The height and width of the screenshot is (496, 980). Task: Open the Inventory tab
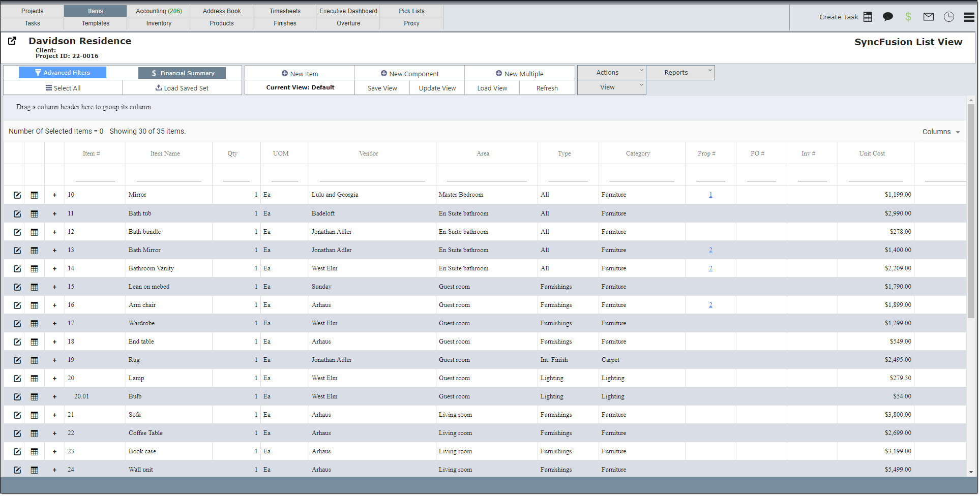coord(159,23)
